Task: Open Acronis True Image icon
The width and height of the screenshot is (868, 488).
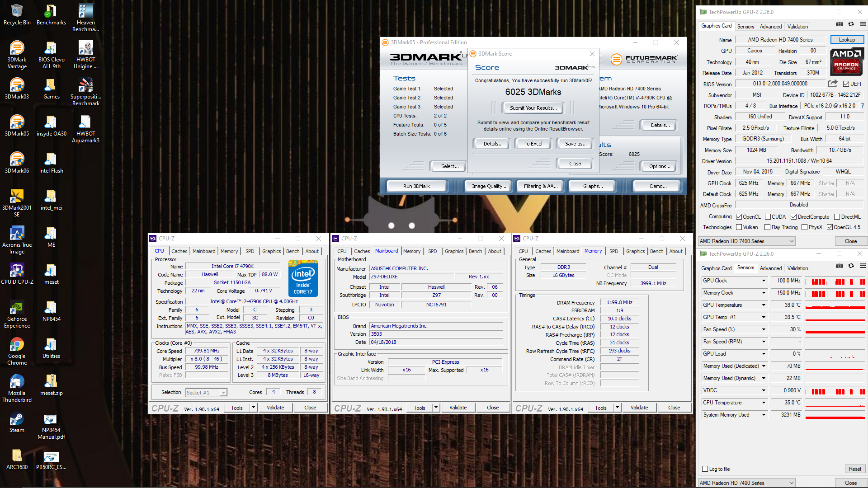Action: (x=17, y=240)
